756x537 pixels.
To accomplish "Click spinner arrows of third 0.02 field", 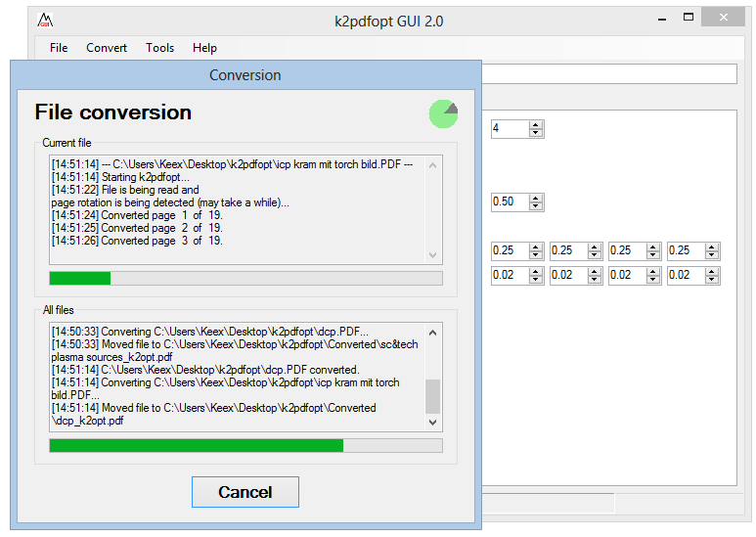I will (653, 275).
